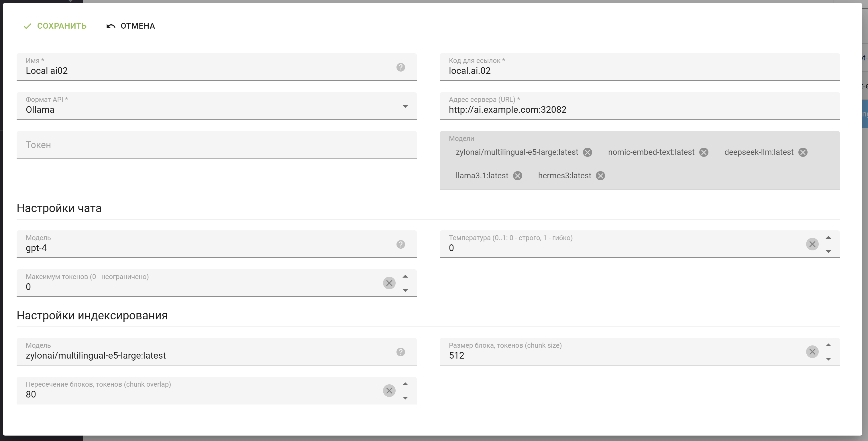The image size is (868, 441).
Task: Delete llama3.1:latest model chip
Action: coord(518,176)
